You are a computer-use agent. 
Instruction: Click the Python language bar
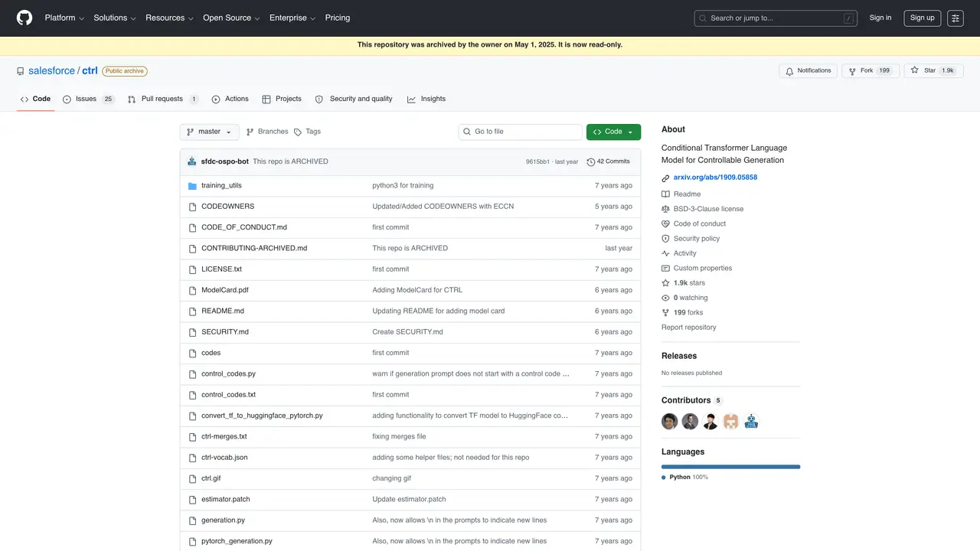(730, 467)
